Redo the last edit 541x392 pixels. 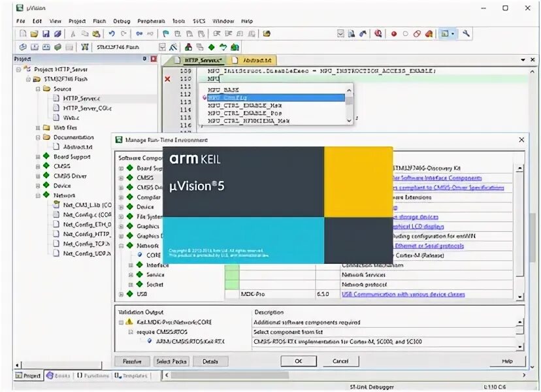(123, 33)
